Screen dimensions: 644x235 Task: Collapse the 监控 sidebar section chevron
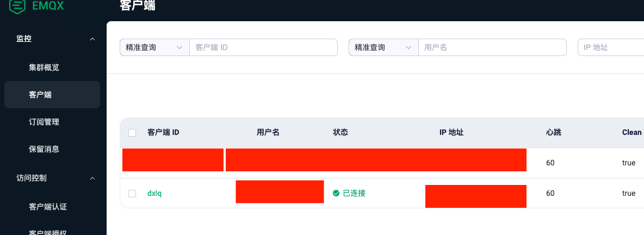pos(92,39)
